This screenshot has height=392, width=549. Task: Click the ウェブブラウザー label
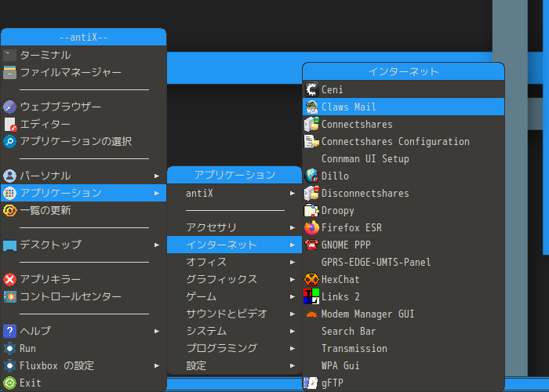(x=60, y=107)
